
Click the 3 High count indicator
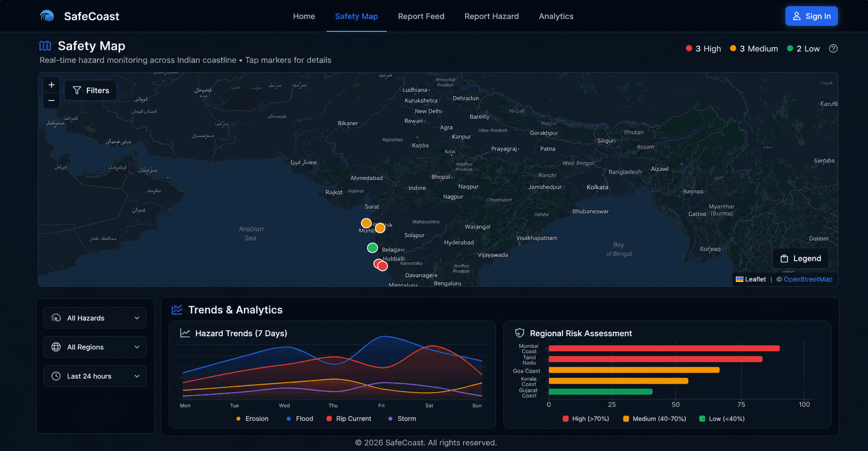point(703,48)
